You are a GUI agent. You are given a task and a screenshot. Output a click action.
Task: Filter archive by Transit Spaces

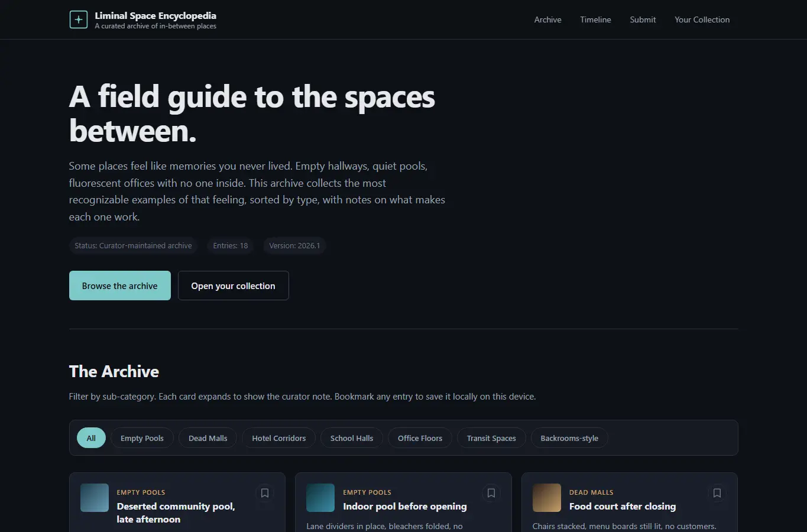point(491,438)
